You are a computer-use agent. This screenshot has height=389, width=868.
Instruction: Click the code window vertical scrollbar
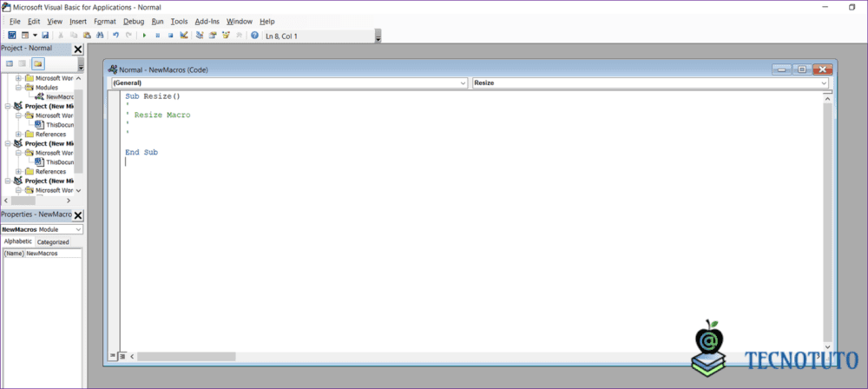tap(827, 221)
